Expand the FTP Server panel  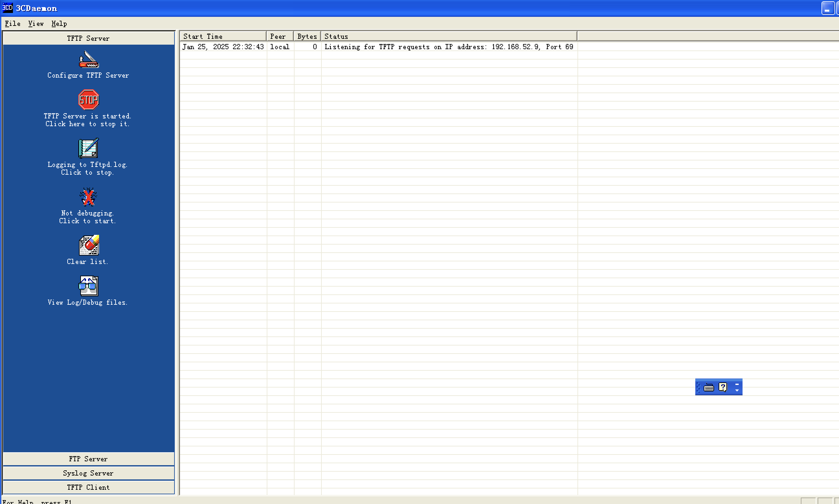point(88,459)
